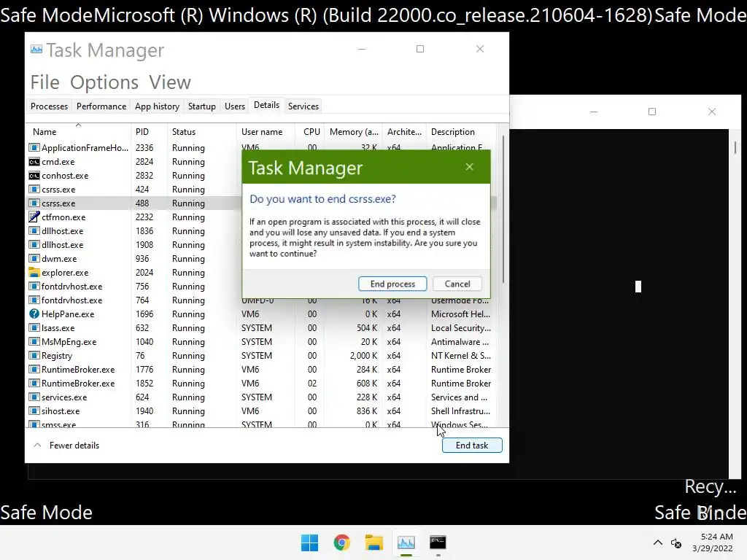The width and height of the screenshot is (747, 560).
Task: Click the sihost.exe process icon
Action: point(34,411)
